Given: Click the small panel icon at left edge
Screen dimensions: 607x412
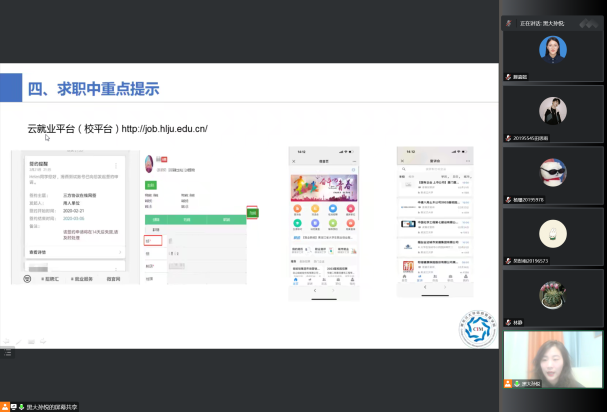Looking at the screenshot, I should (6, 352).
